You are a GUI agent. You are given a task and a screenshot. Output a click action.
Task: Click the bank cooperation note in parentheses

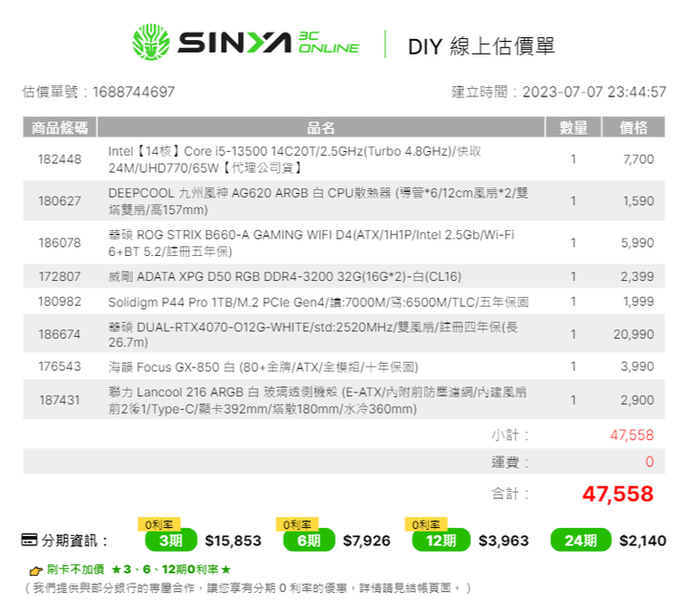247,588
